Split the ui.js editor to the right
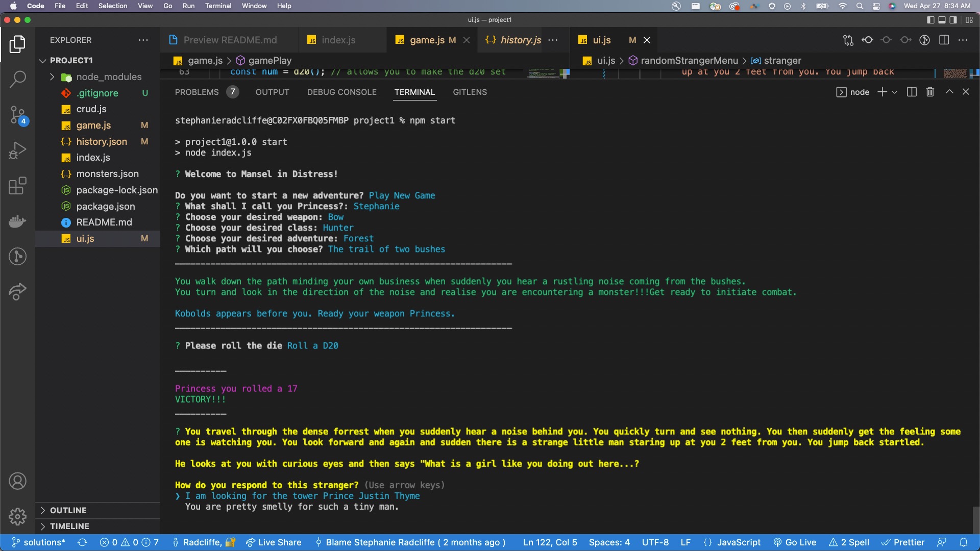This screenshot has width=980, height=551. point(944,40)
